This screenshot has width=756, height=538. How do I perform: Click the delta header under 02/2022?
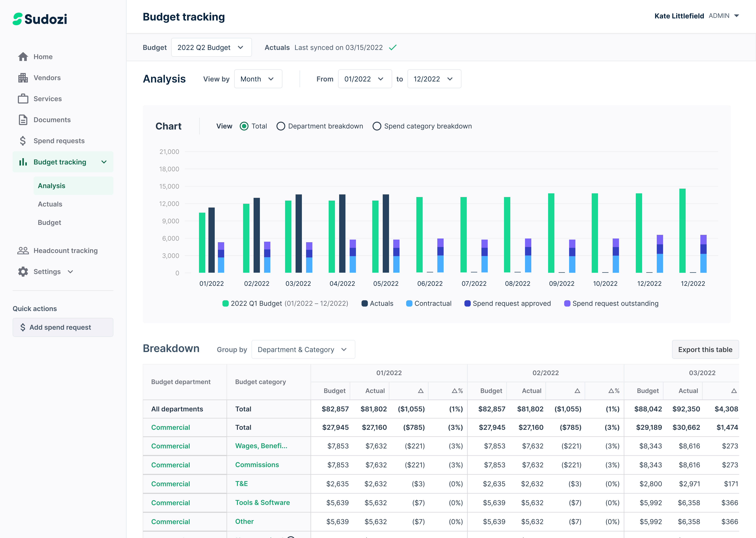[x=577, y=391]
